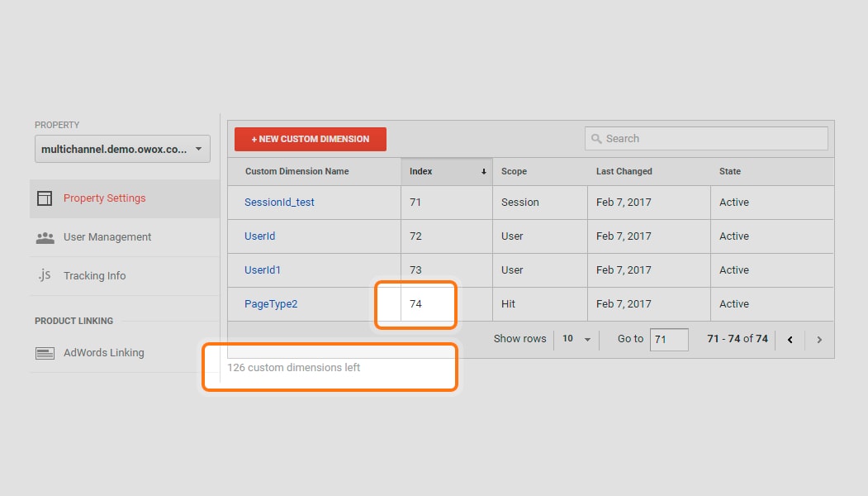Open Tracking Info section

tap(94, 276)
